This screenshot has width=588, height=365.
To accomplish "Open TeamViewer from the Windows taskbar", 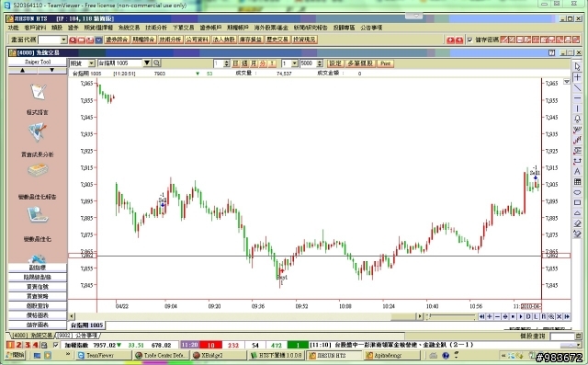I will tap(104, 355).
